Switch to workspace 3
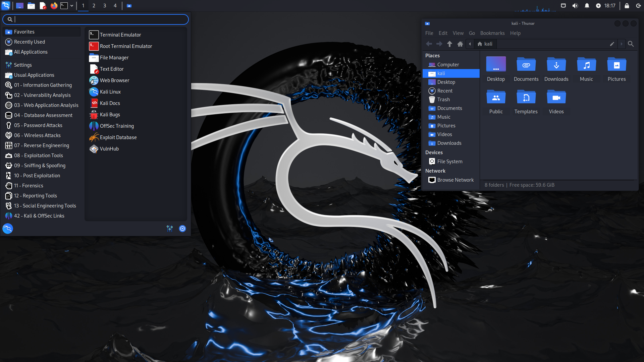644x362 pixels. click(x=105, y=6)
